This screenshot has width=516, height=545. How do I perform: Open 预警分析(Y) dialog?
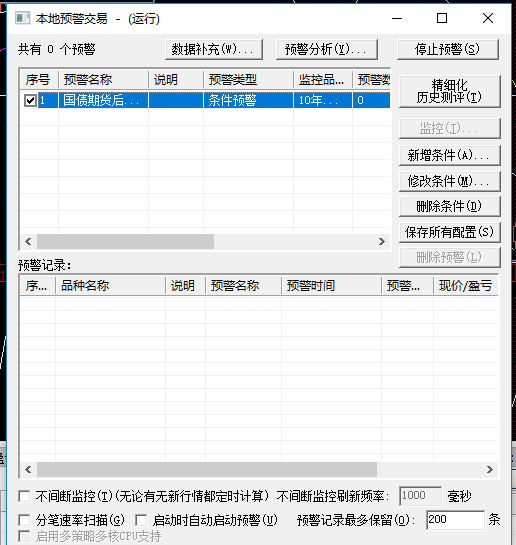click(327, 49)
